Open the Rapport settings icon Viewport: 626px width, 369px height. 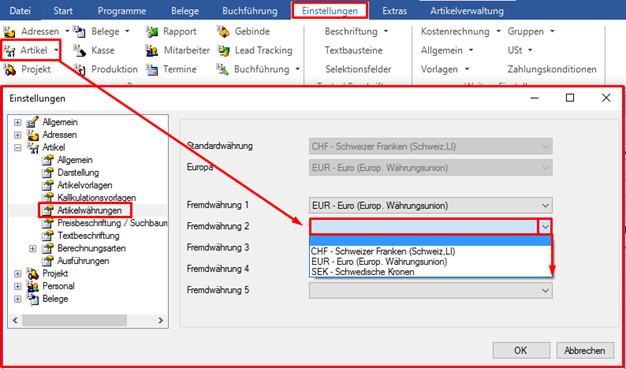pos(151,31)
